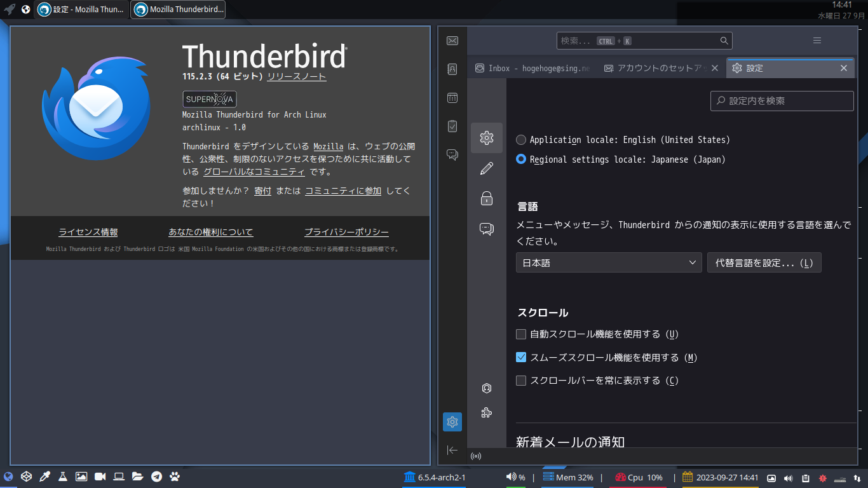Open Account Settings hexagon icon in sidebar
This screenshot has height=488, width=868.
point(487,388)
